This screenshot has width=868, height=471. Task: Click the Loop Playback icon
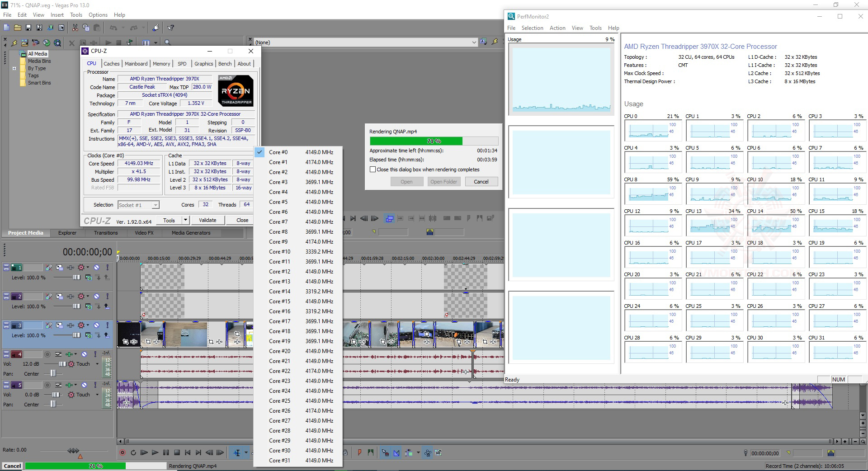point(133,452)
